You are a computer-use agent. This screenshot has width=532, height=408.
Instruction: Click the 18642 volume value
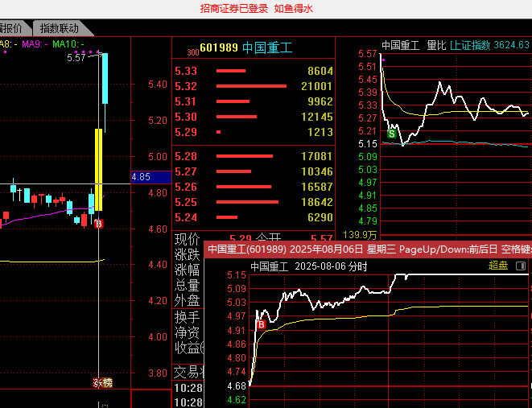pyautogui.click(x=316, y=202)
